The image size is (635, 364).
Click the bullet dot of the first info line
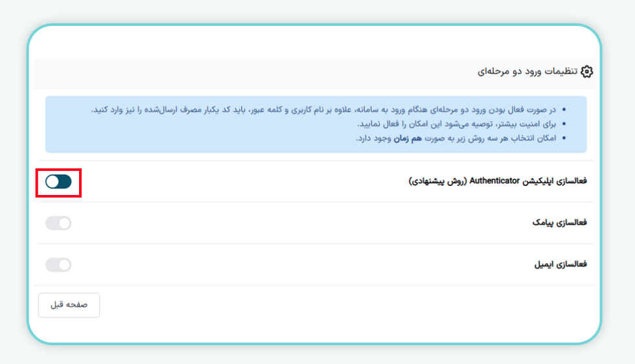tap(563, 109)
